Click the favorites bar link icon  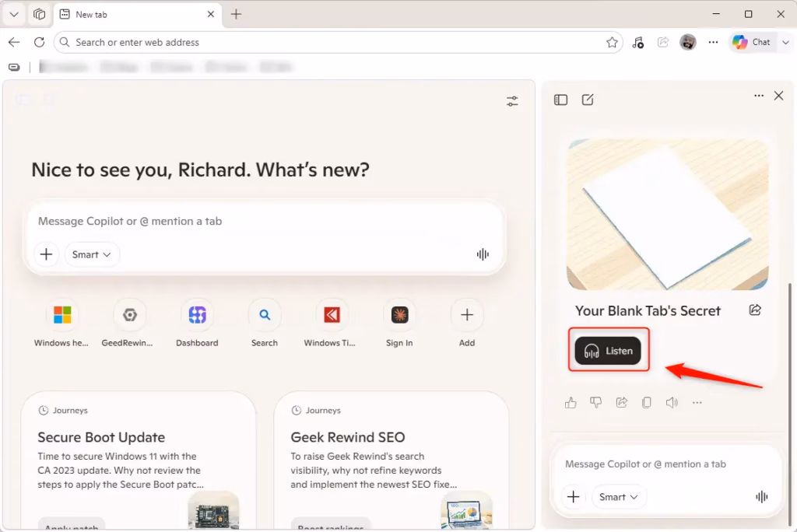click(x=14, y=67)
